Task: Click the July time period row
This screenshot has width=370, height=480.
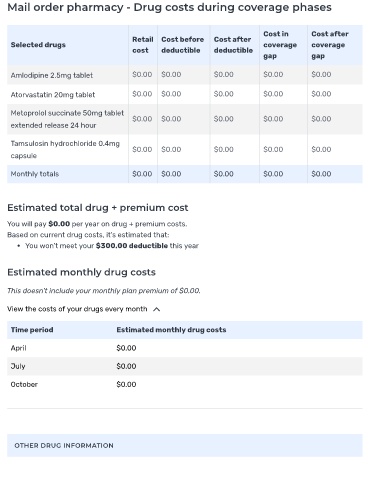Action: pos(185,366)
